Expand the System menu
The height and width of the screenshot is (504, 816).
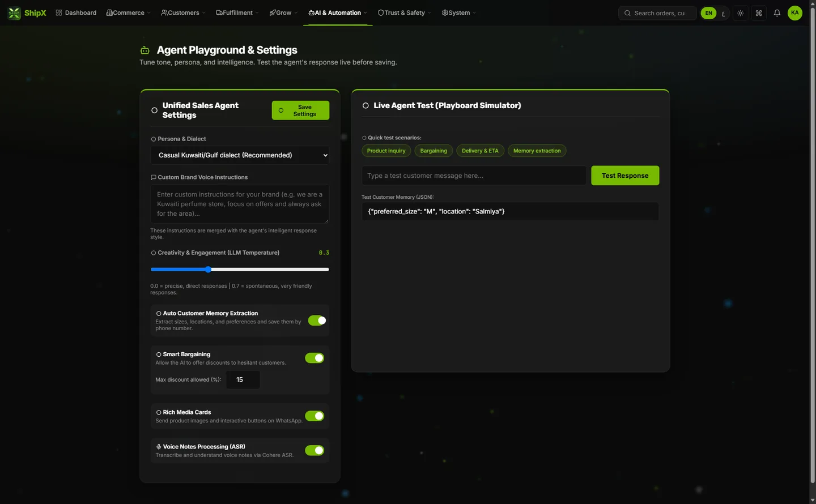click(459, 12)
